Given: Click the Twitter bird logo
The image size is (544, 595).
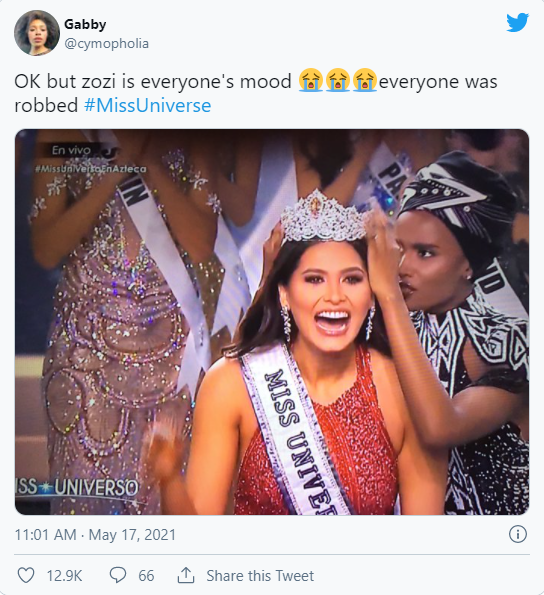Looking at the screenshot, I should 517,23.
